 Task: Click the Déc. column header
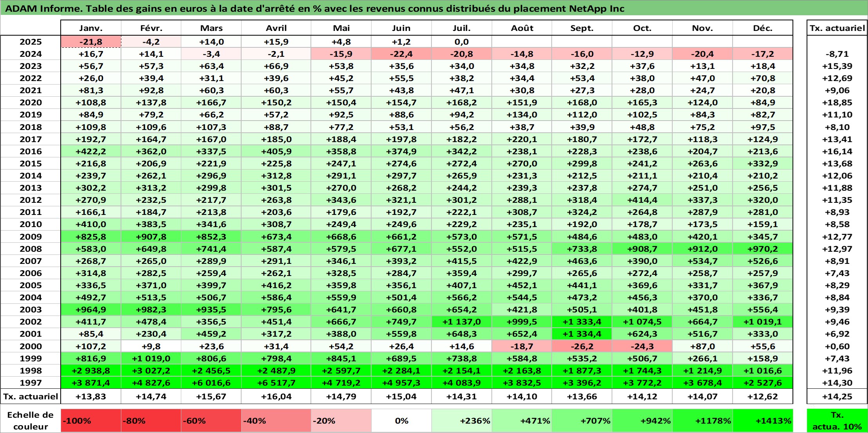pos(763,28)
